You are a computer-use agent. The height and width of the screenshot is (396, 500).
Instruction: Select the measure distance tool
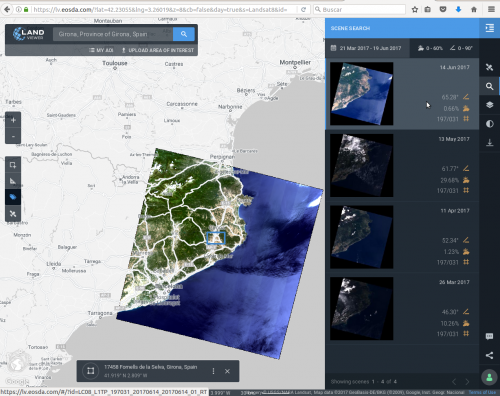tap(13, 181)
